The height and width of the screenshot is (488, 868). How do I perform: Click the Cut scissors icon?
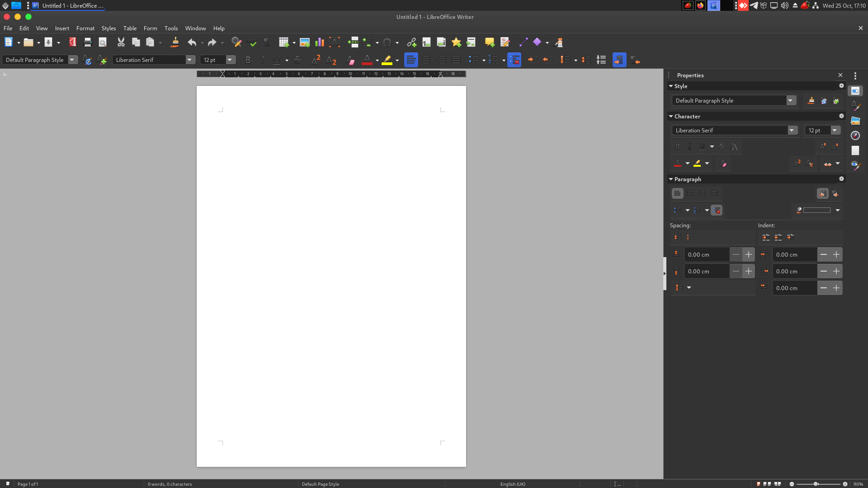pyautogui.click(x=121, y=42)
